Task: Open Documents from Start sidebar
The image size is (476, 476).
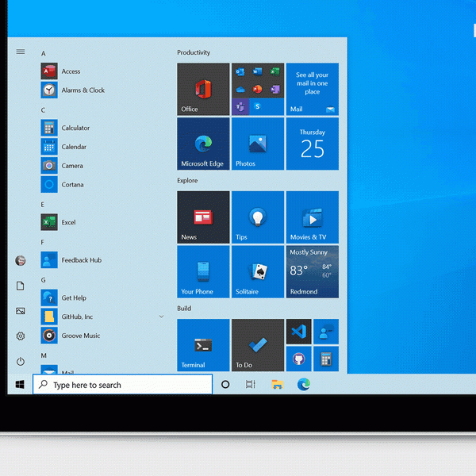Action: pos(21,286)
